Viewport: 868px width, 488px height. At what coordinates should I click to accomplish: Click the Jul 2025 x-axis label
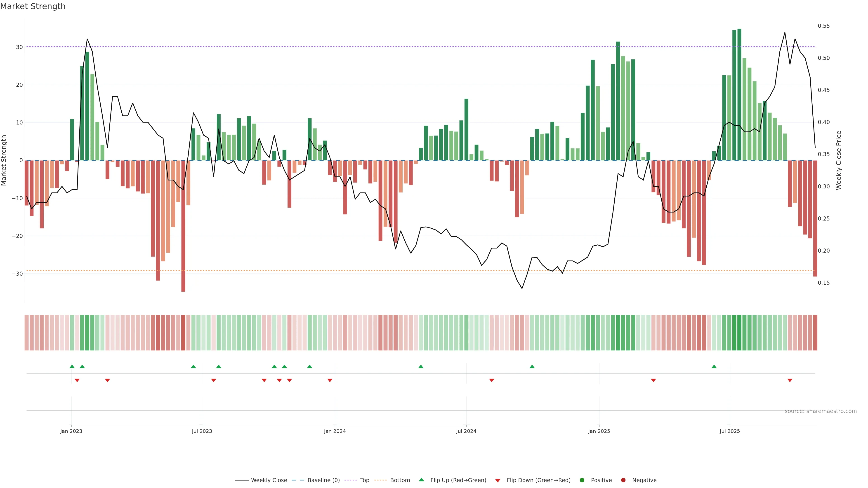[729, 431]
